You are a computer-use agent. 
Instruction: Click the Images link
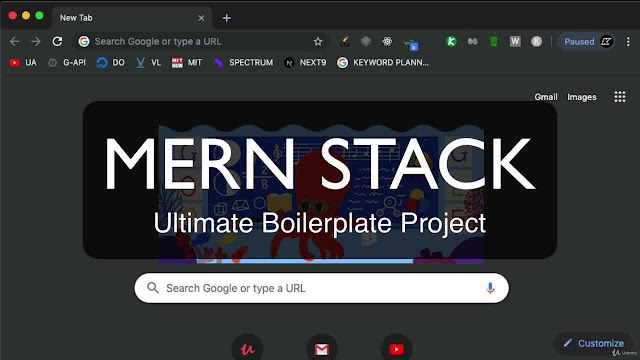tap(582, 97)
